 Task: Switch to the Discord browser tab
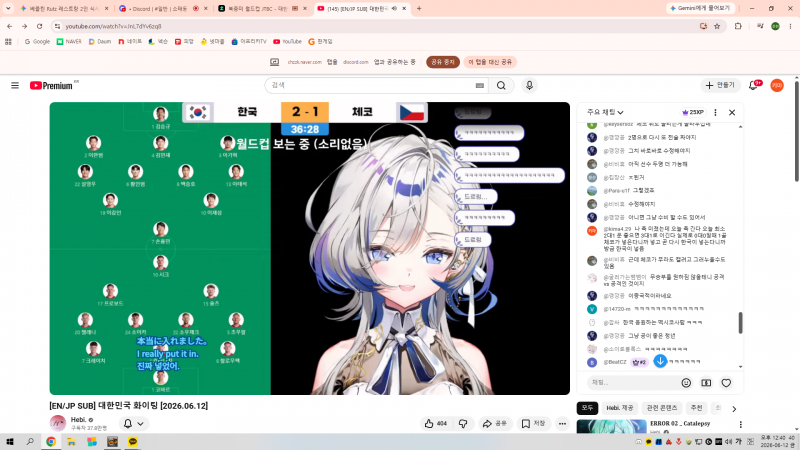(163, 9)
